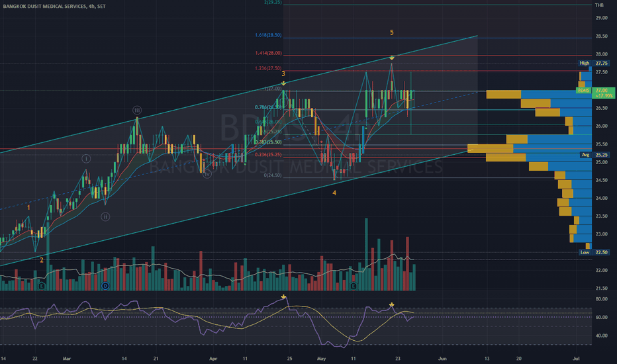The height and width of the screenshot is (364, 617).
Task: Select Fibonacci level label 1.236(27.50)
Action: tap(268, 68)
